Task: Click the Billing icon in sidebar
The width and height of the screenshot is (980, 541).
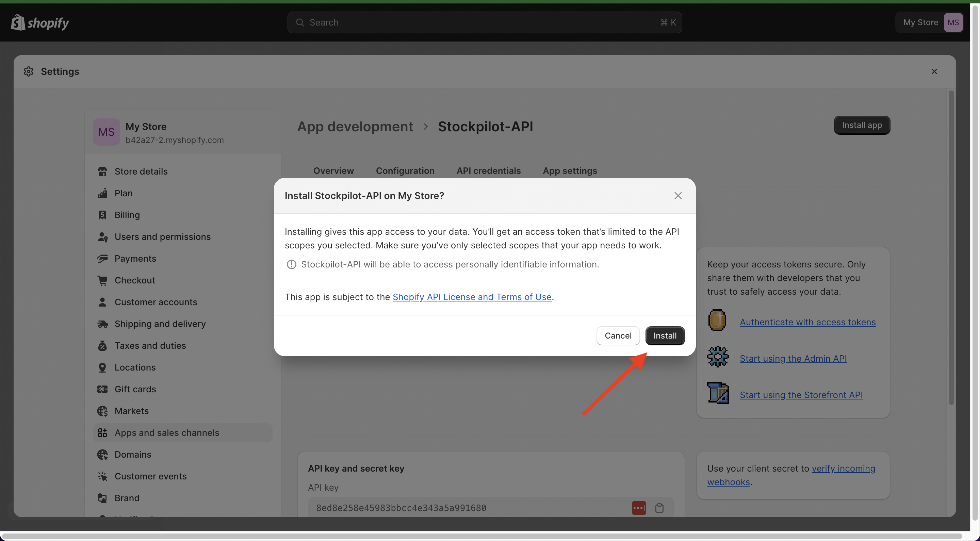Action: tap(102, 215)
